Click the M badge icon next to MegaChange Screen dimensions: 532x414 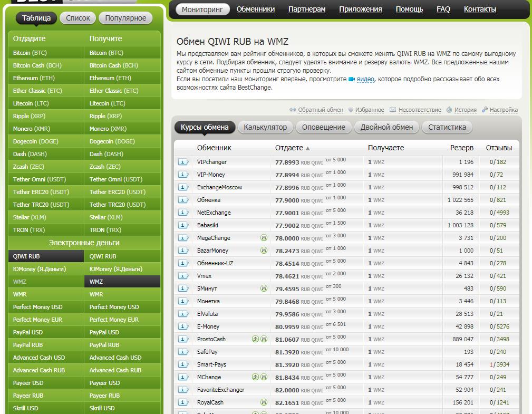tap(264, 237)
